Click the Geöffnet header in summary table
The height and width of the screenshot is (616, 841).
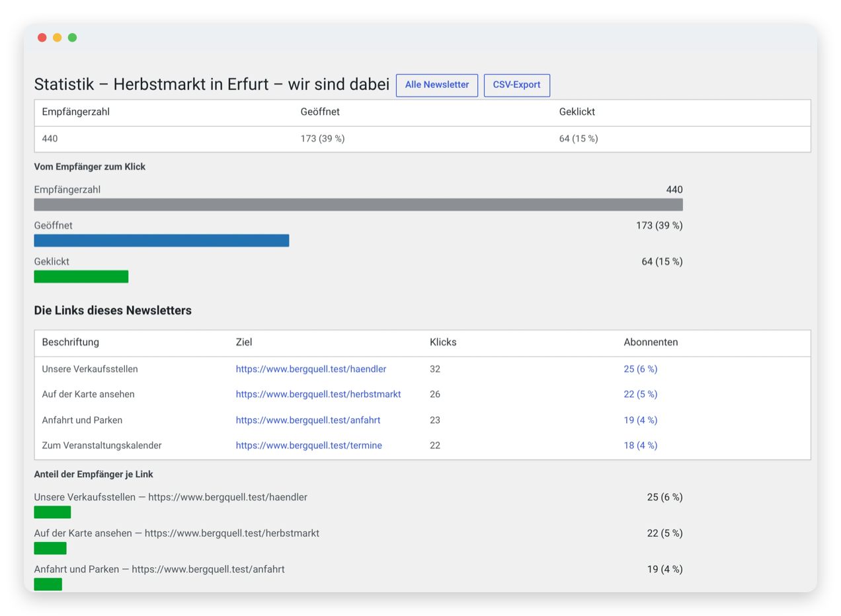point(320,112)
